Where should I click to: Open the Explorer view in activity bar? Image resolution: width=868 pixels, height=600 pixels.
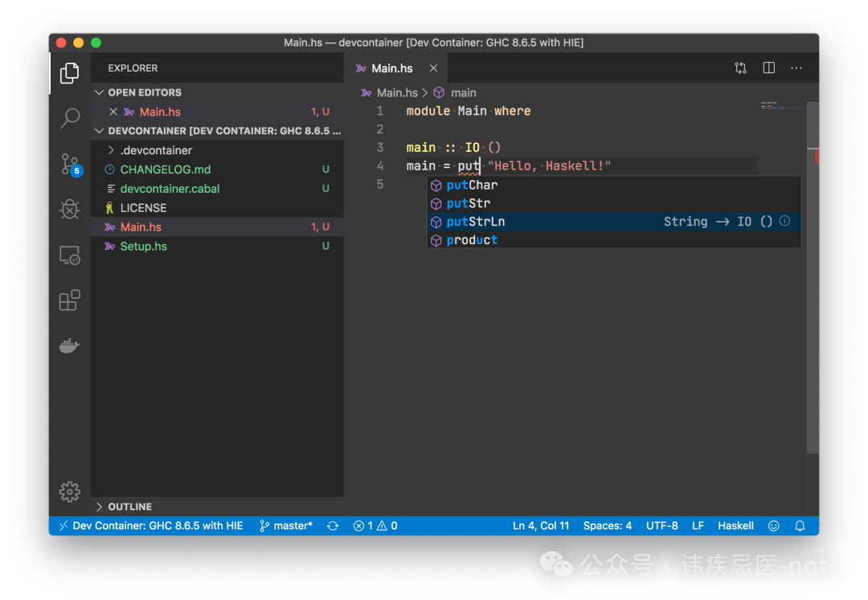point(70,73)
